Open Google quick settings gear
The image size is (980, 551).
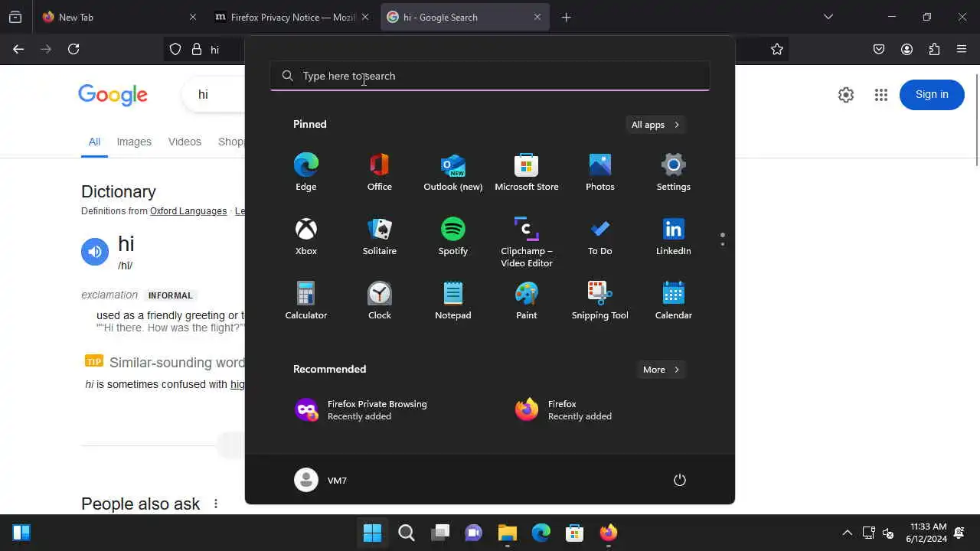846,94
